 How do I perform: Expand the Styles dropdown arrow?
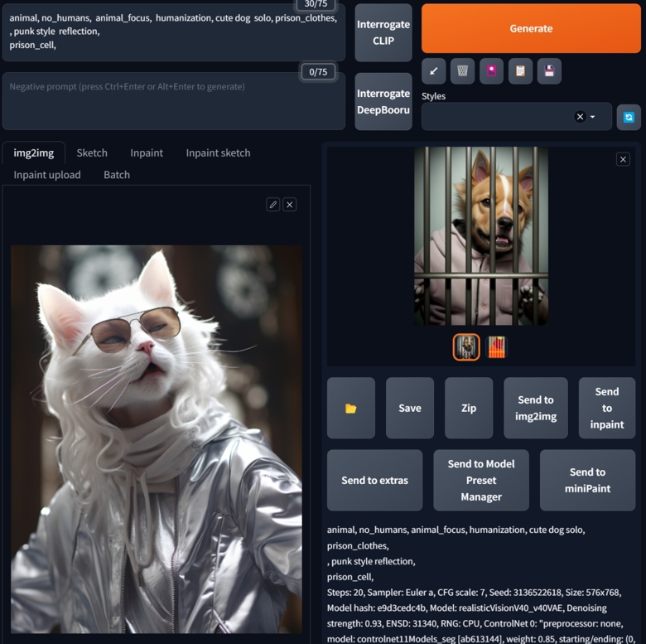tap(593, 117)
